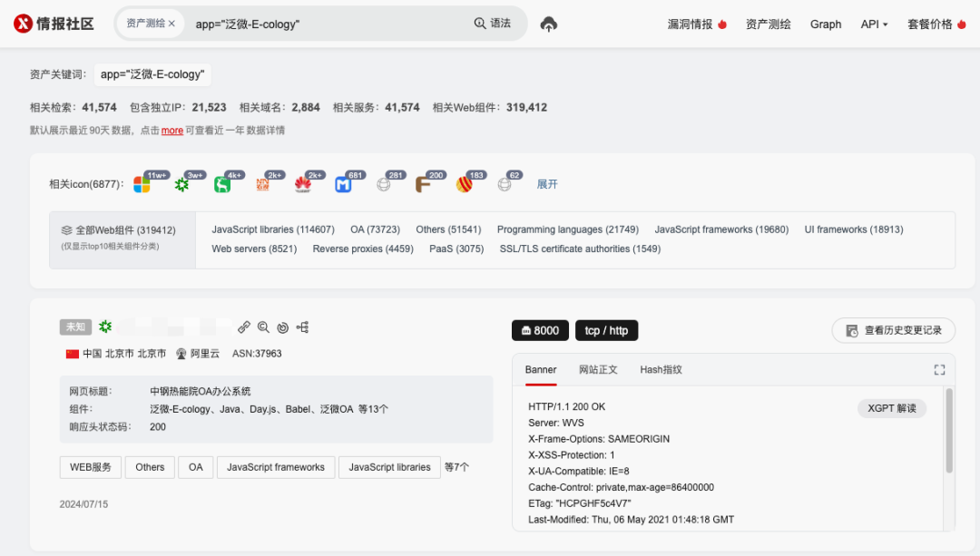Click the link chain icon on result

pos(244,327)
